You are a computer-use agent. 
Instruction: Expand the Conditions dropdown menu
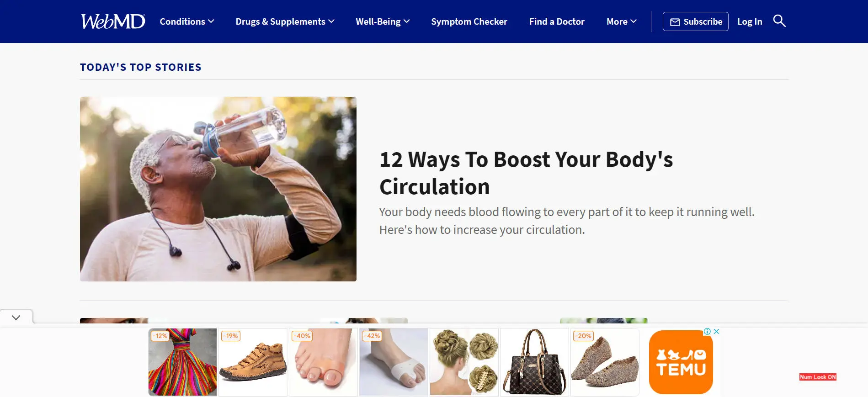(187, 21)
